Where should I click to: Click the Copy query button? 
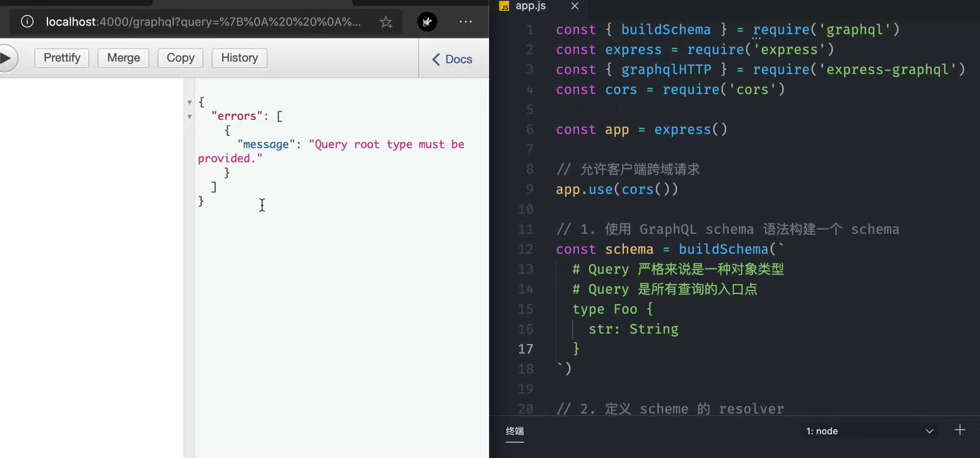pyautogui.click(x=181, y=58)
